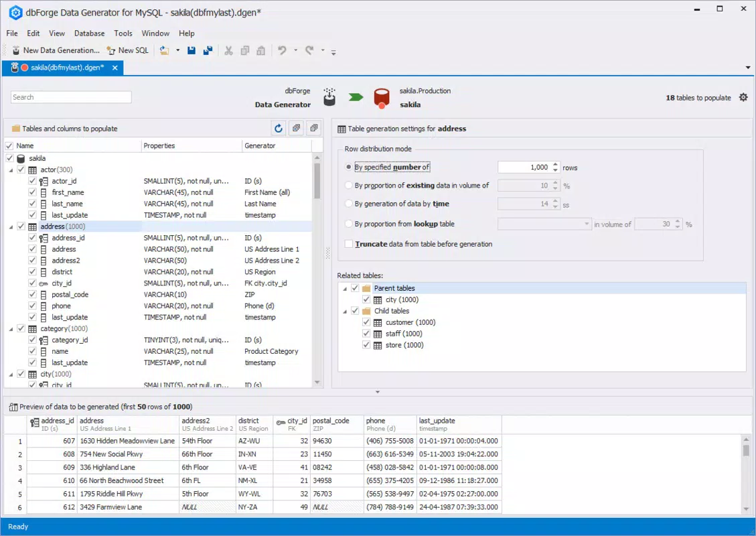Open generation settings via the gear icon
Image resolution: width=756 pixels, height=536 pixels.
tap(743, 97)
